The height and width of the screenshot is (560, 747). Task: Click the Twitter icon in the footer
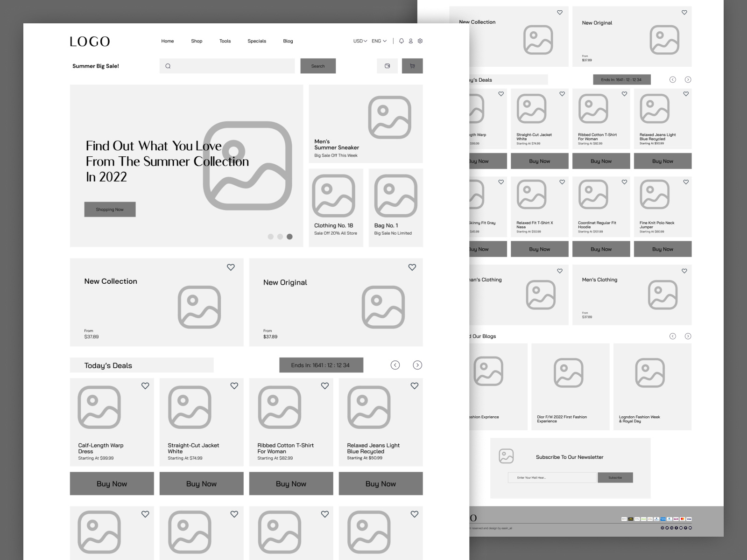point(667,528)
